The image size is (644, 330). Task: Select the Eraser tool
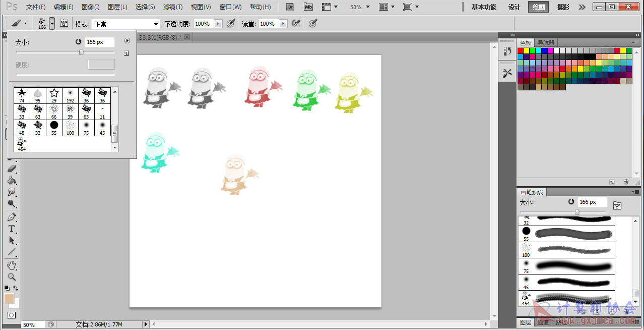12,169
